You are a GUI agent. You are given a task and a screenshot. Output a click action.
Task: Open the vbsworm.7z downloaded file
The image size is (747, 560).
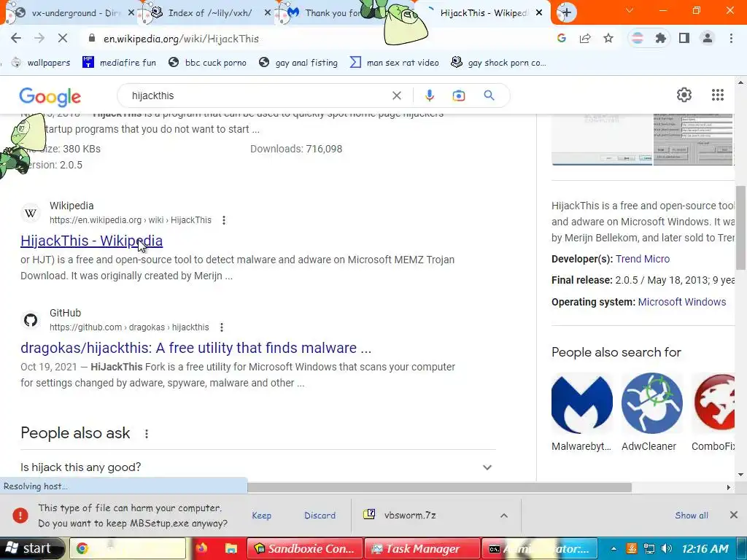pos(410,515)
